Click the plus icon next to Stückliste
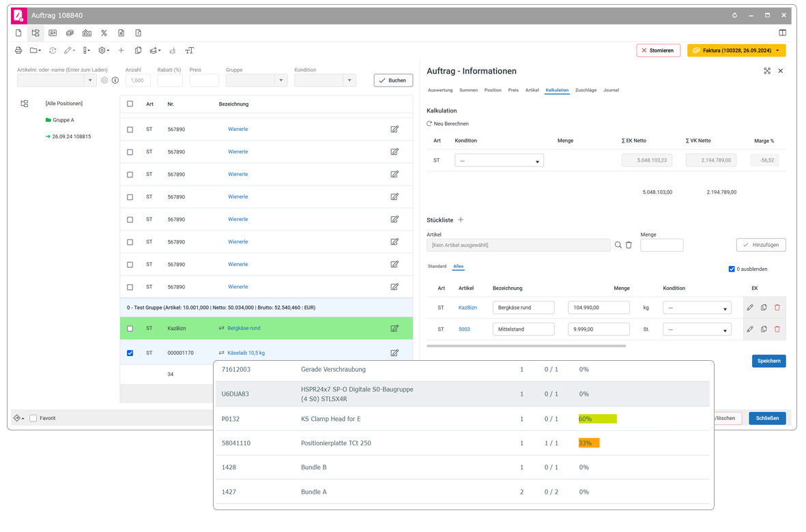 (461, 220)
